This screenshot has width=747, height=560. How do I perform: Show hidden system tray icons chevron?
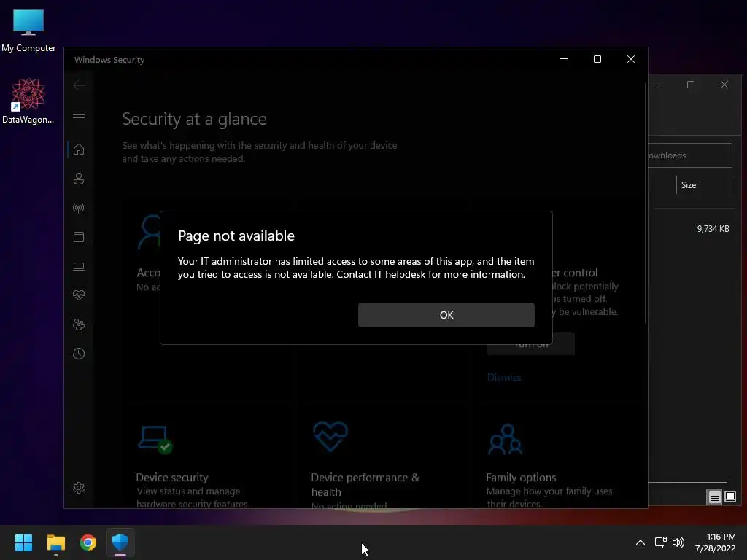[x=640, y=542]
